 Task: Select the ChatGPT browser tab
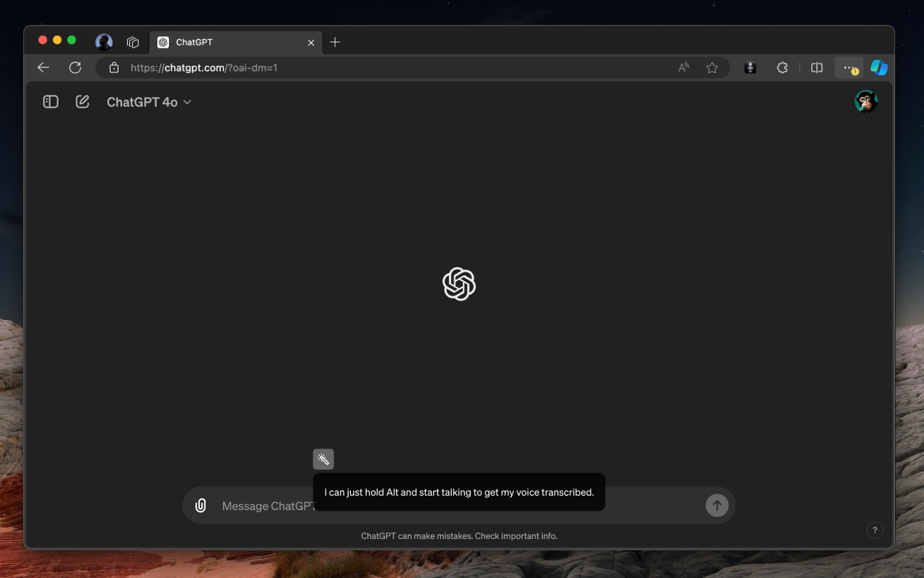tap(235, 42)
